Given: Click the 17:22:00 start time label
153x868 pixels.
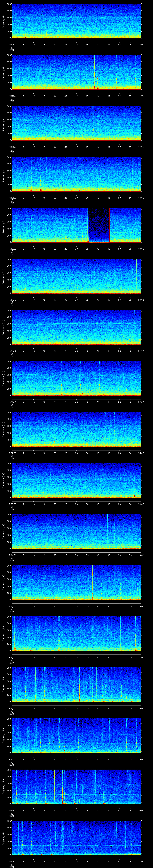Looking at the screenshot, I should click(x=12, y=453).
